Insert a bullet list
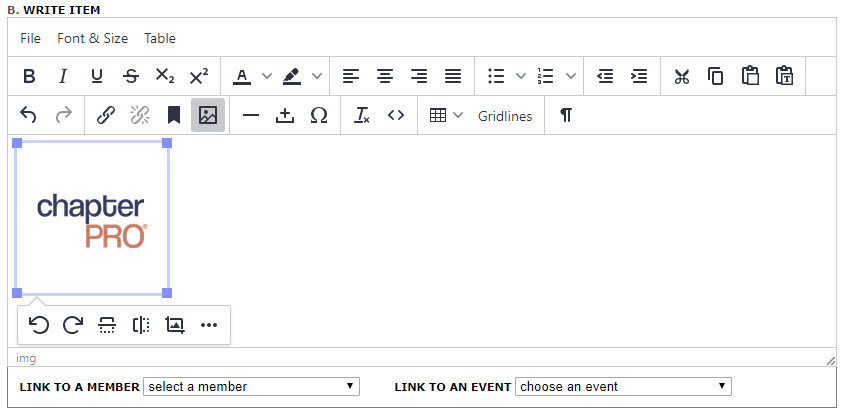This screenshot has height=415, width=851. (496, 76)
